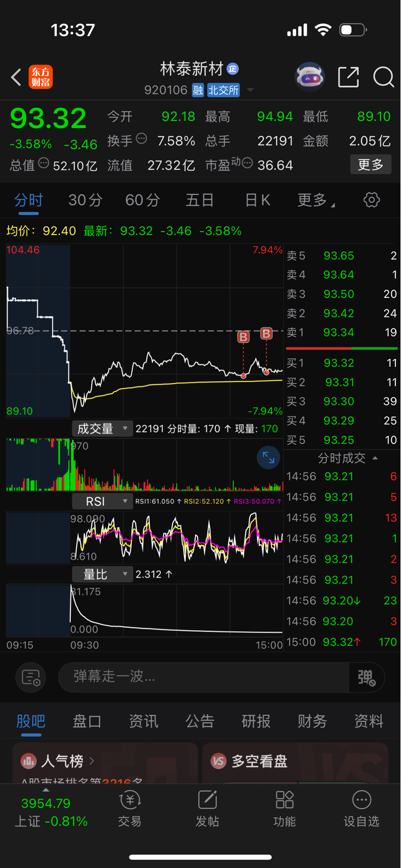The image size is (401, 868).
Task: Tap 卖2 price 93.42 row
Action: tap(342, 313)
